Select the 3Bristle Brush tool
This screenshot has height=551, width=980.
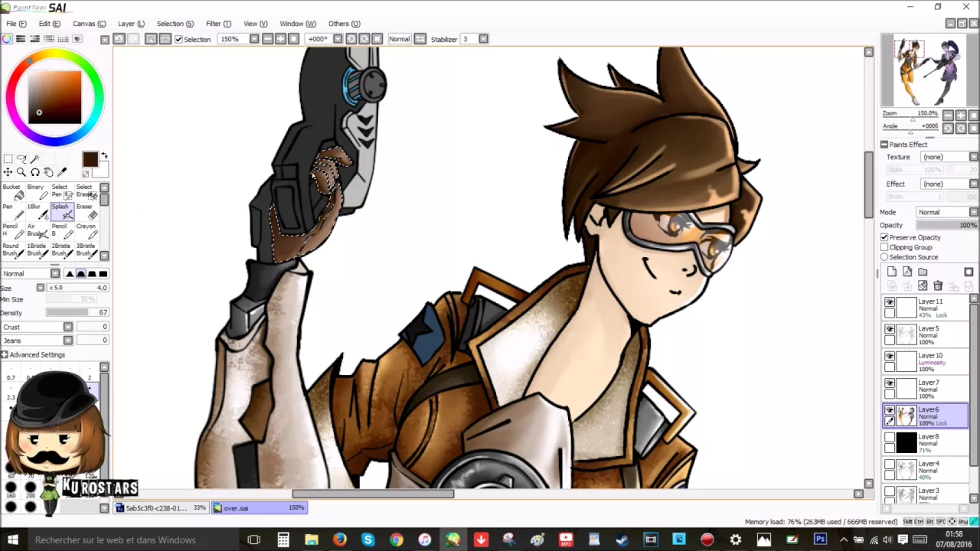86,250
